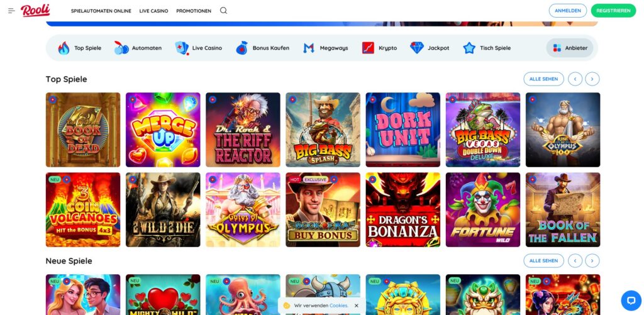Open Book of Ra Buy Bonus game

(323, 210)
